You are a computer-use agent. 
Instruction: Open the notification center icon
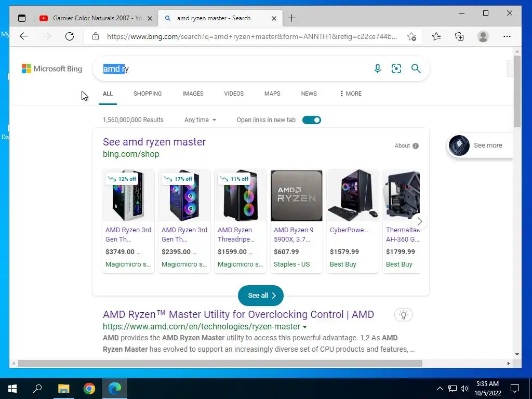(515, 389)
